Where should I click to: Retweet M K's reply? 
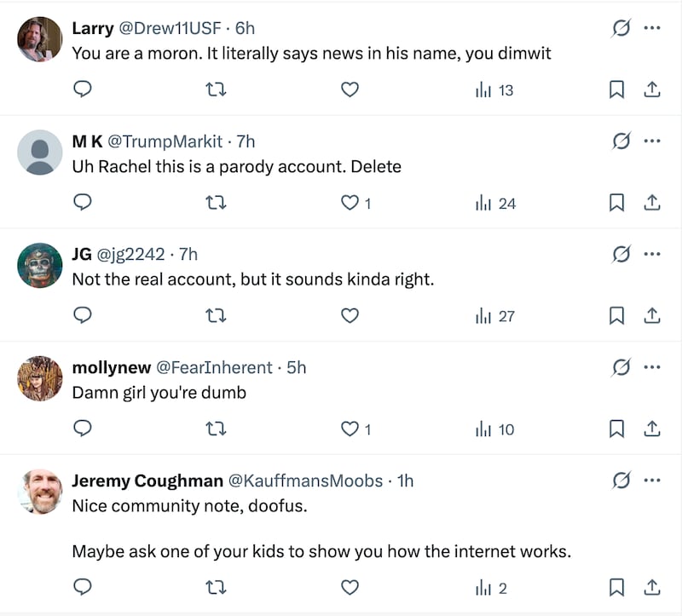point(217,202)
